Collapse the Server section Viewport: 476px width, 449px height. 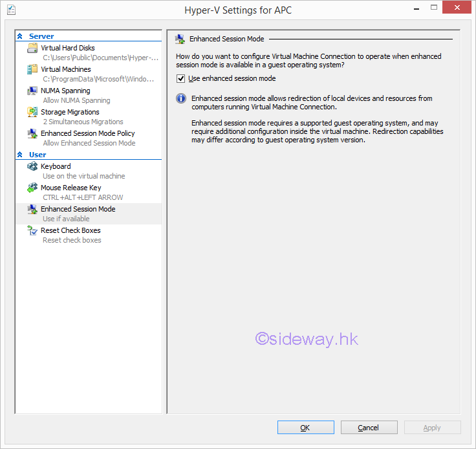click(x=20, y=36)
